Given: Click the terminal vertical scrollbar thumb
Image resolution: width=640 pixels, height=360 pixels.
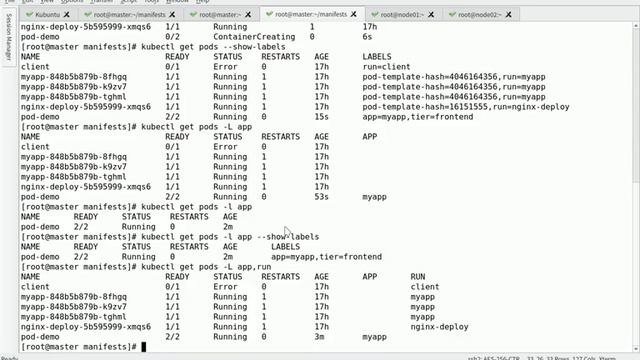Looking at the screenshot, I should click(636, 106).
